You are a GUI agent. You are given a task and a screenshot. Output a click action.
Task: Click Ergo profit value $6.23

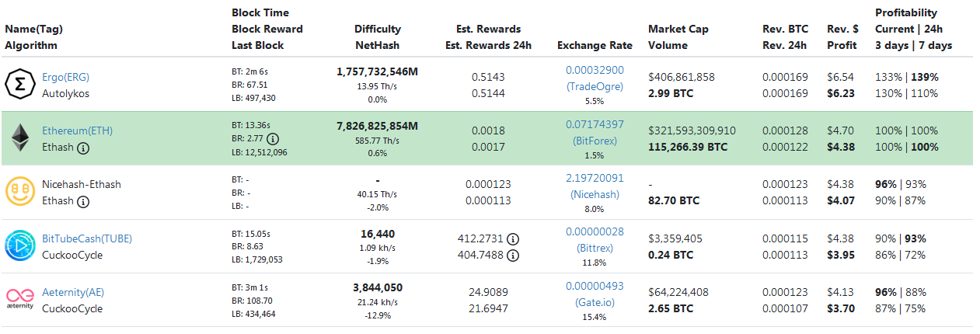[x=841, y=92]
